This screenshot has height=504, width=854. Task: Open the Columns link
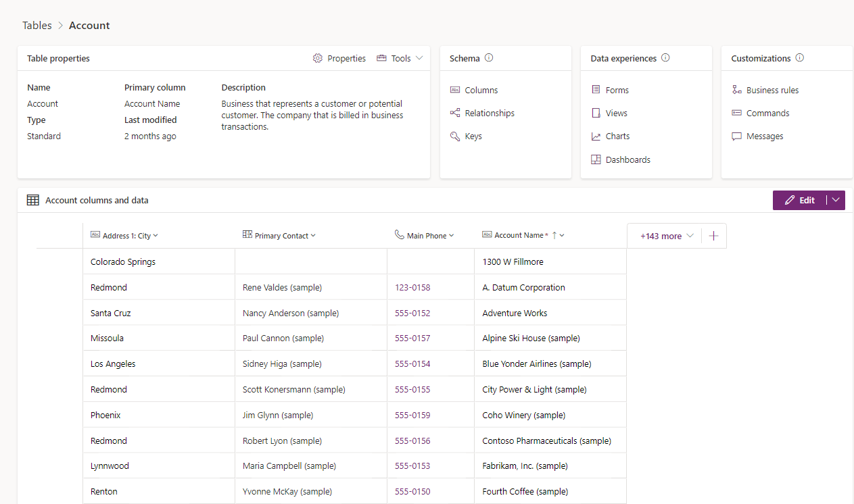tap(481, 90)
